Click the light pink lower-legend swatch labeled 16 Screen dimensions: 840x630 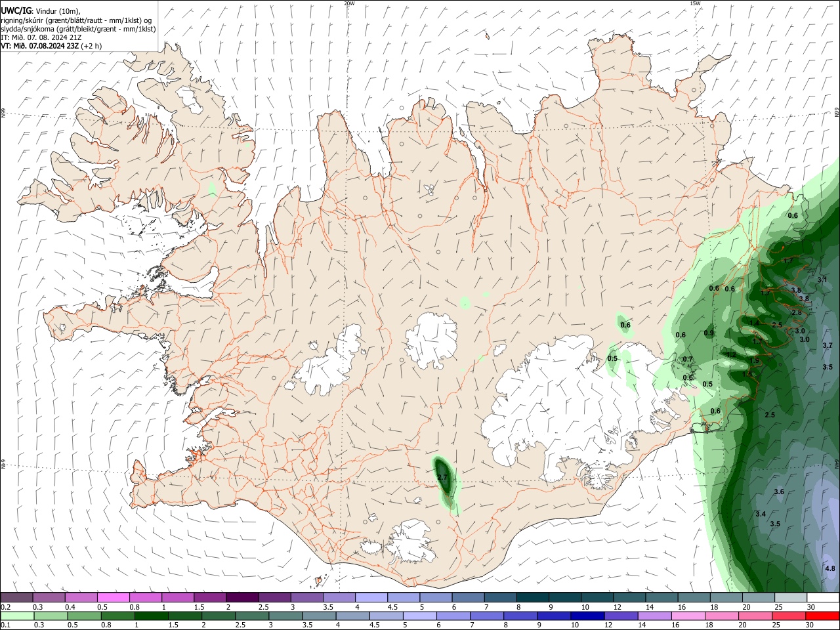pos(688,616)
